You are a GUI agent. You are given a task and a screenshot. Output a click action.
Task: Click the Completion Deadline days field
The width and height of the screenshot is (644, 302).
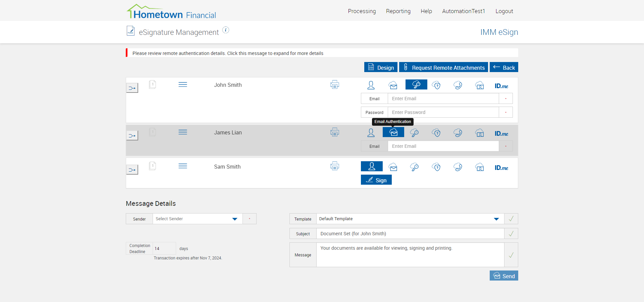(x=164, y=248)
